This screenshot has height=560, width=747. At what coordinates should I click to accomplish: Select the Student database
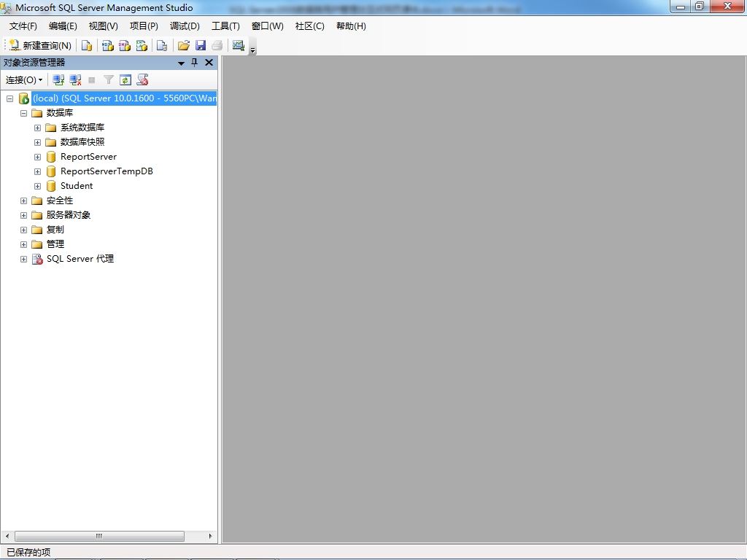tap(76, 186)
